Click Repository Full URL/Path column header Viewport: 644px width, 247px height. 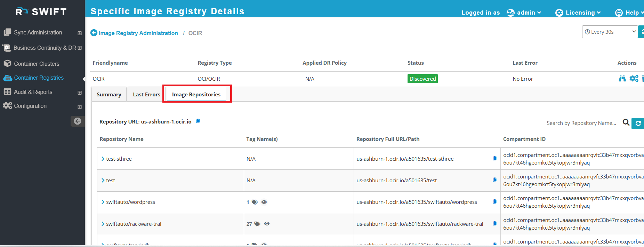click(x=388, y=139)
